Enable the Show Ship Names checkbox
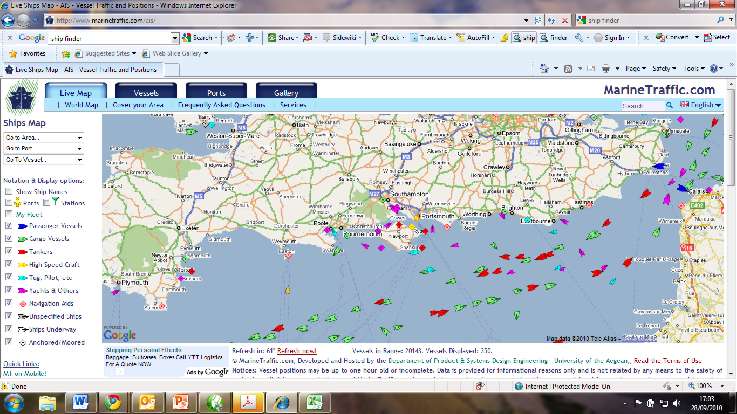 (9, 190)
